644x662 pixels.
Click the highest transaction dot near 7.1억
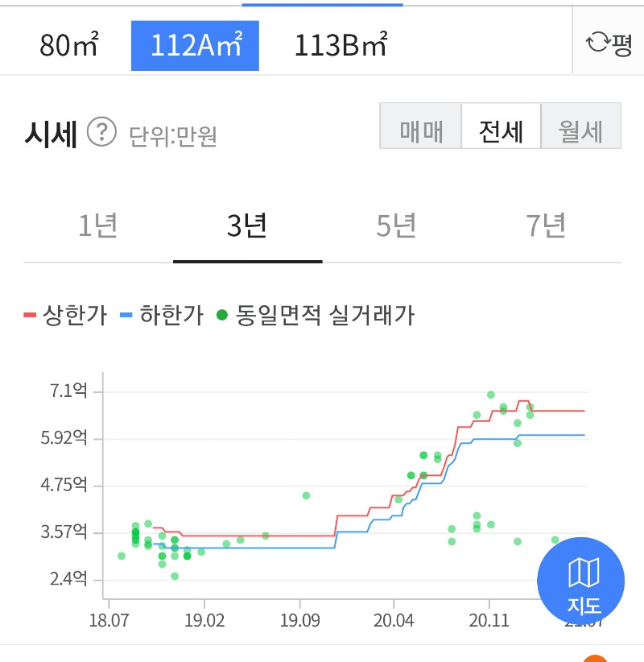pos(491,395)
